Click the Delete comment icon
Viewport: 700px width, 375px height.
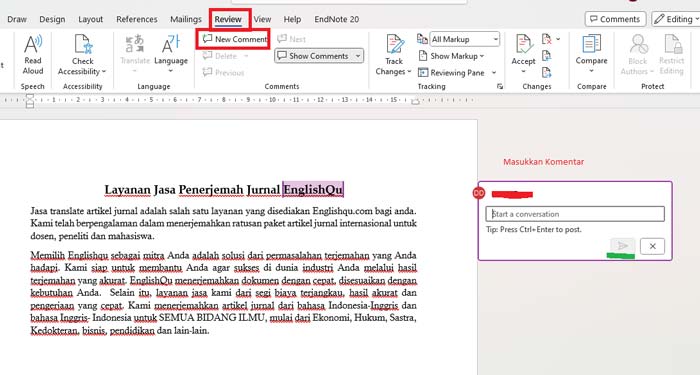pyautogui.click(x=207, y=56)
